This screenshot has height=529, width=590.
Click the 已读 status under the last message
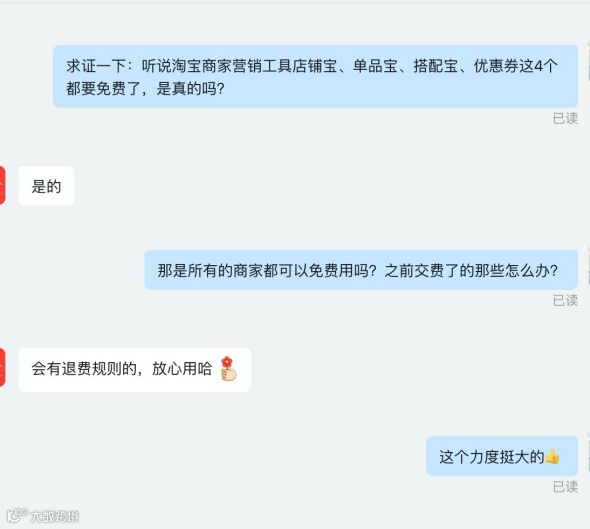coord(565,487)
